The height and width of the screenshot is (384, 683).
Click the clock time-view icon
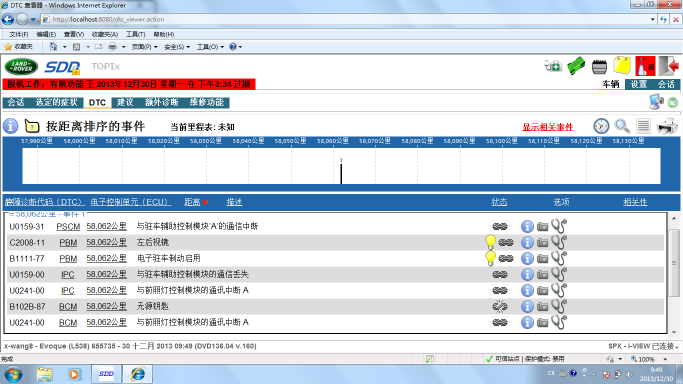601,126
